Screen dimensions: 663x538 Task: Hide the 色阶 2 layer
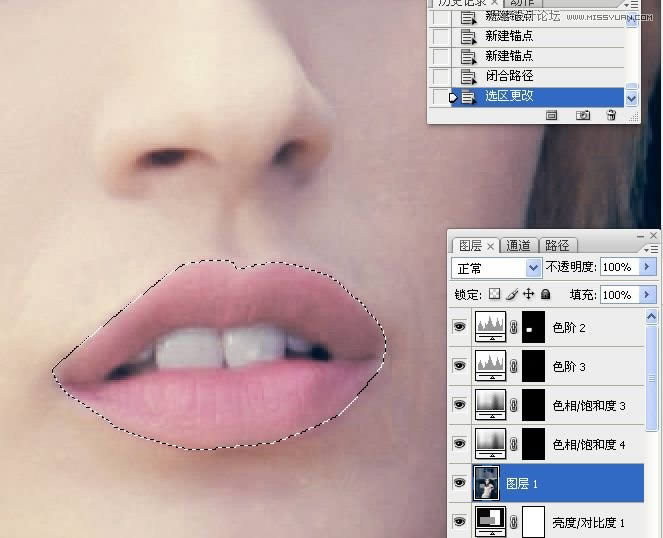(x=459, y=326)
